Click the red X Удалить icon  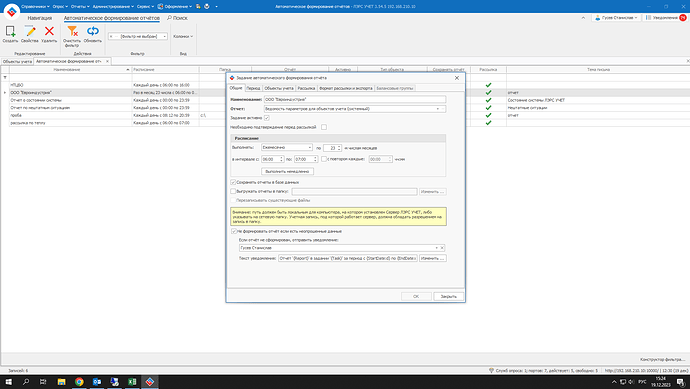[x=49, y=31]
